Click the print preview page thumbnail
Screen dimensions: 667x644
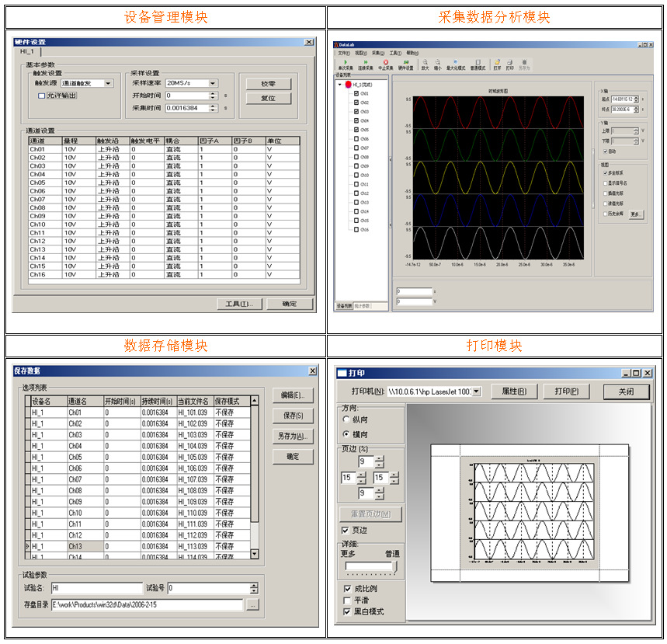pos(530,513)
